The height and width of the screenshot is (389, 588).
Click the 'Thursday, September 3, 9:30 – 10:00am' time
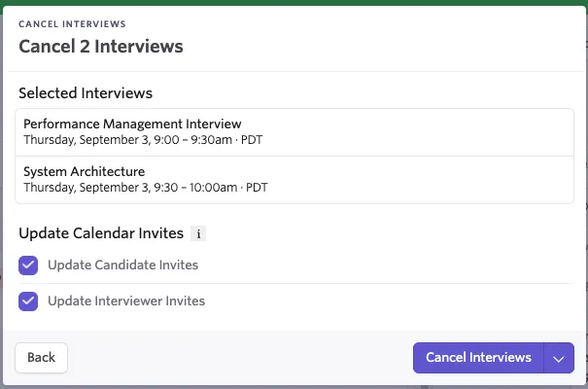click(130, 187)
